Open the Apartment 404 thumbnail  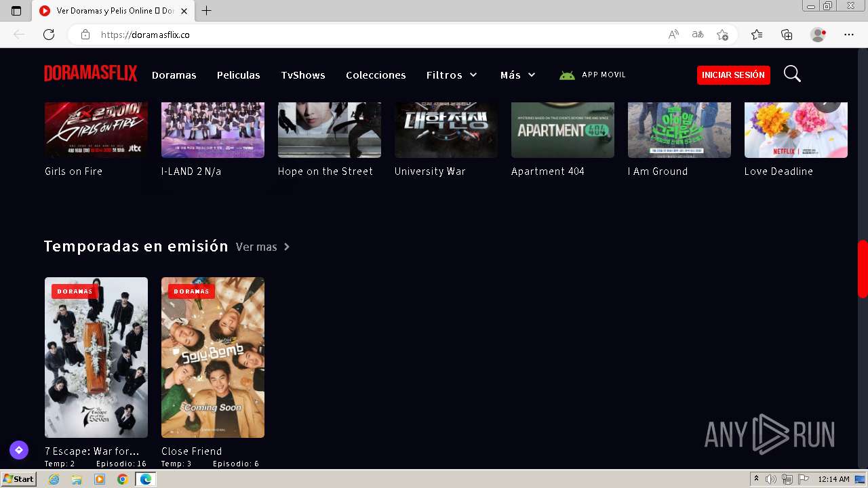(x=563, y=129)
